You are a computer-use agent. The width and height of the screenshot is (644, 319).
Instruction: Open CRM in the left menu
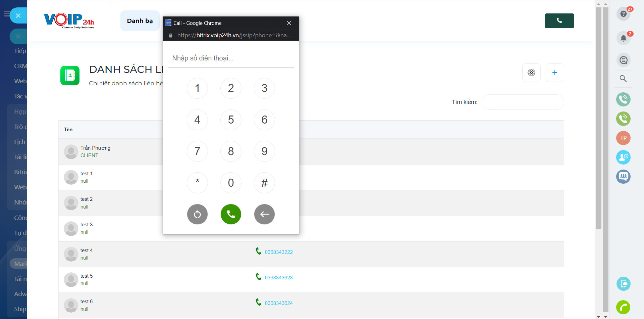20,66
